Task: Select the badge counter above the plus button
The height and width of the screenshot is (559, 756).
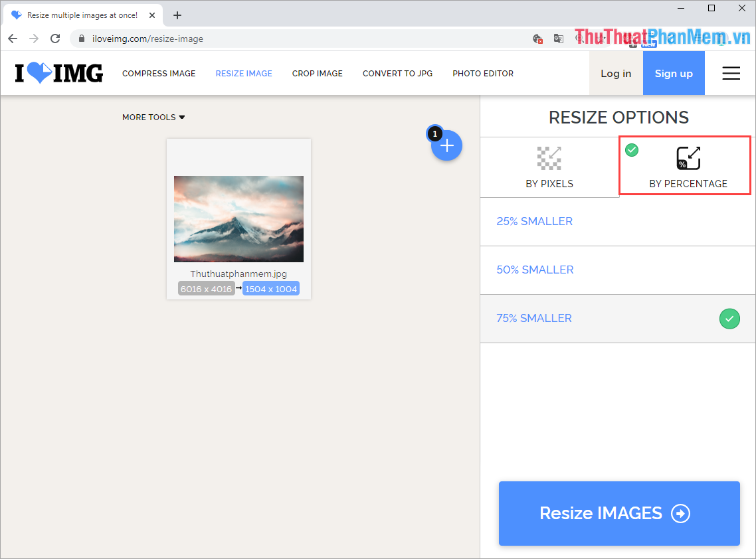Action: (x=434, y=133)
